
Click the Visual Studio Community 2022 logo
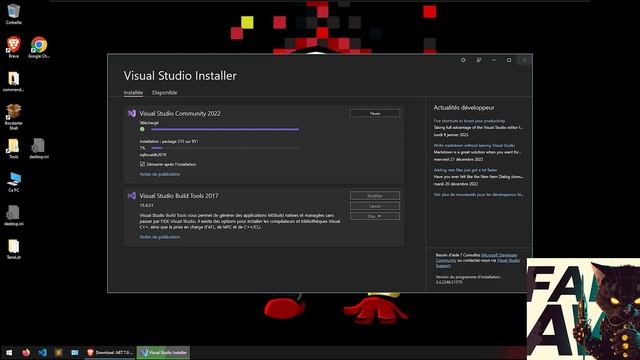coord(132,113)
